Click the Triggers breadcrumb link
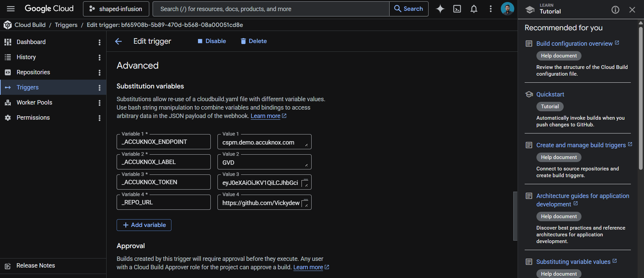The height and width of the screenshot is (278, 644). pyautogui.click(x=66, y=25)
